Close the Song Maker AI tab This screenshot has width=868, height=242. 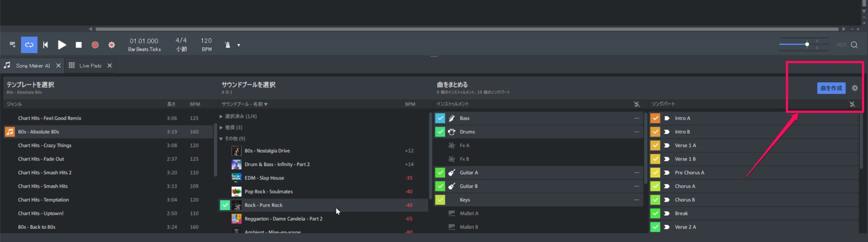pyautogui.click(x=59, y=65)
